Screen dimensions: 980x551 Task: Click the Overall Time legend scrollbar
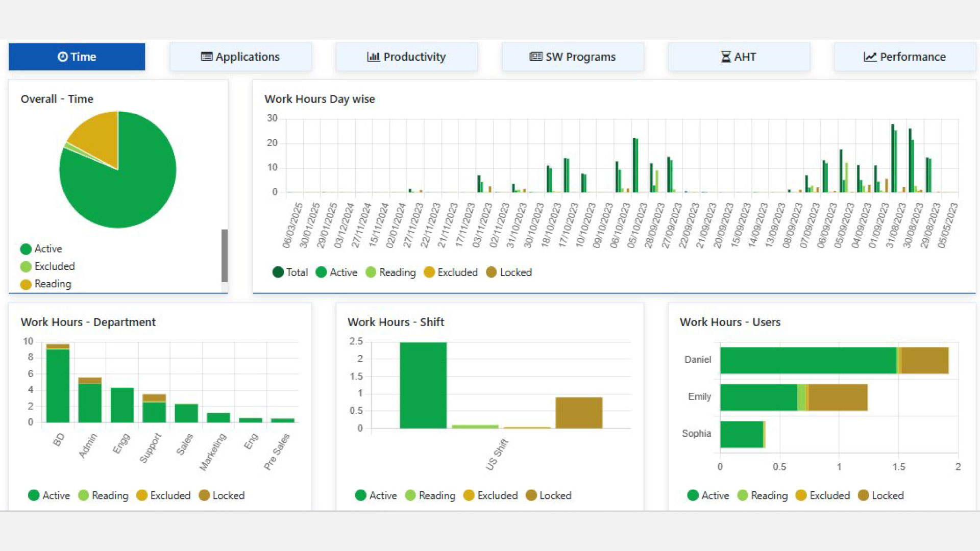[224, 255]
